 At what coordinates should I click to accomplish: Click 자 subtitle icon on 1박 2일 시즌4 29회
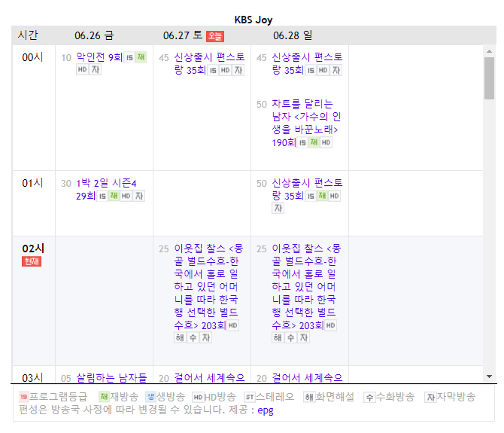[139, 196]
